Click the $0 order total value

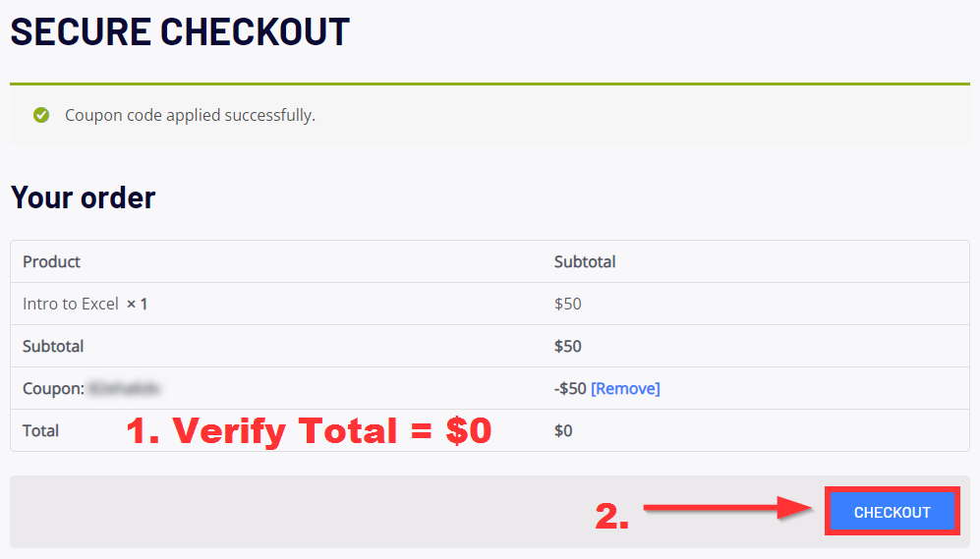click(x=563, y=431)
